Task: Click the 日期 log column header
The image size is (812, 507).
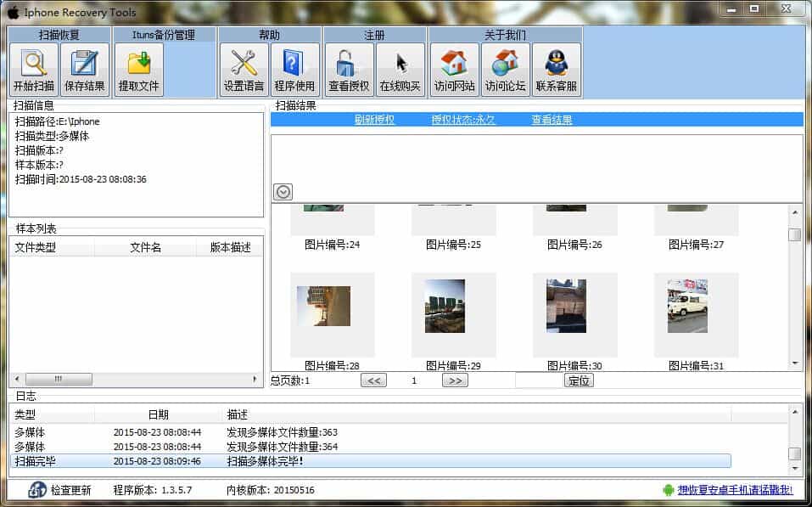Action: [x=158, y=414]
